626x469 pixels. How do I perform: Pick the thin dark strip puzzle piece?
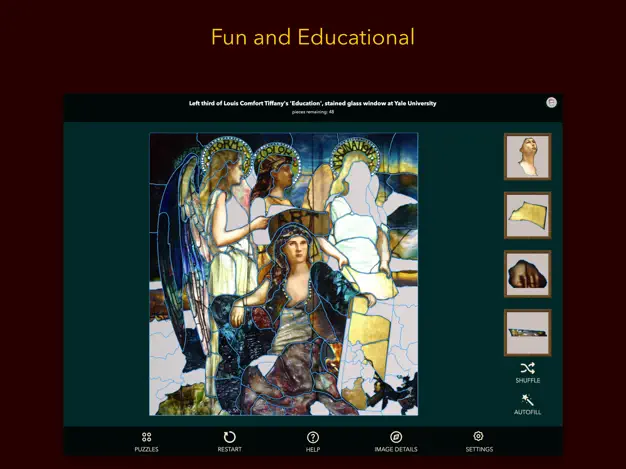pos(527,333)
